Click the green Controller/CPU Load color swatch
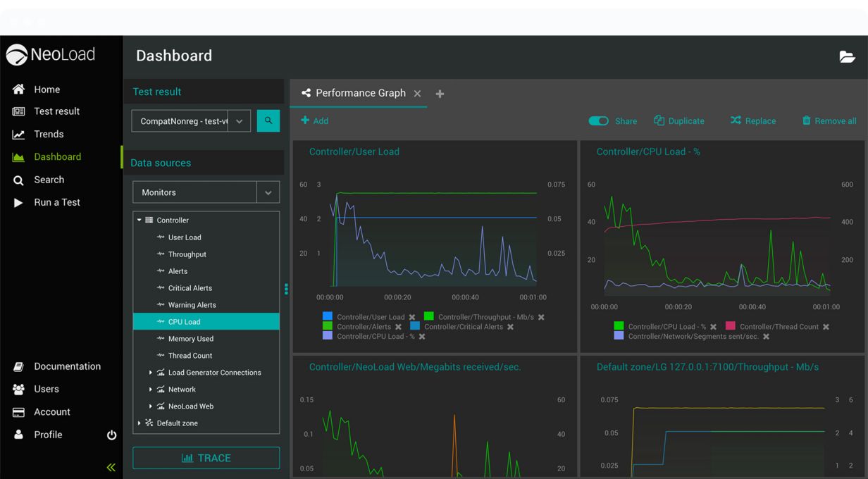 [619, 326]
